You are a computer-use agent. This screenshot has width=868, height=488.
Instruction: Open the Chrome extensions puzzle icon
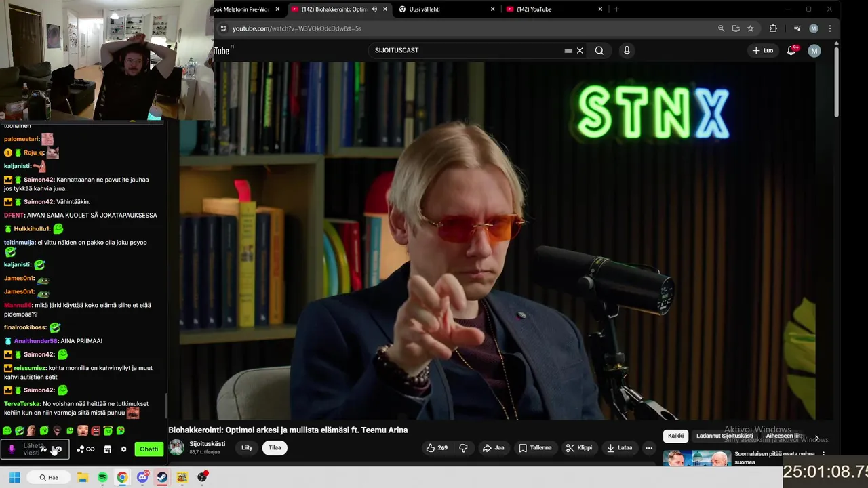[773, 28]
